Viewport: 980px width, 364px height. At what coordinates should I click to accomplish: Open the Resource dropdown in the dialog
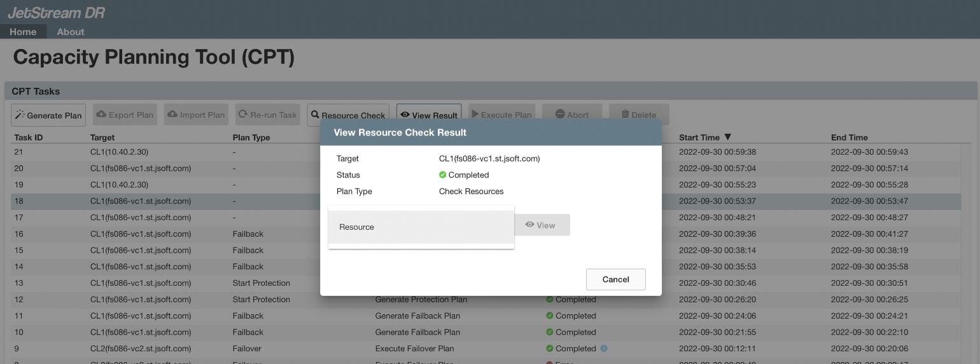[x=421, y=227]
